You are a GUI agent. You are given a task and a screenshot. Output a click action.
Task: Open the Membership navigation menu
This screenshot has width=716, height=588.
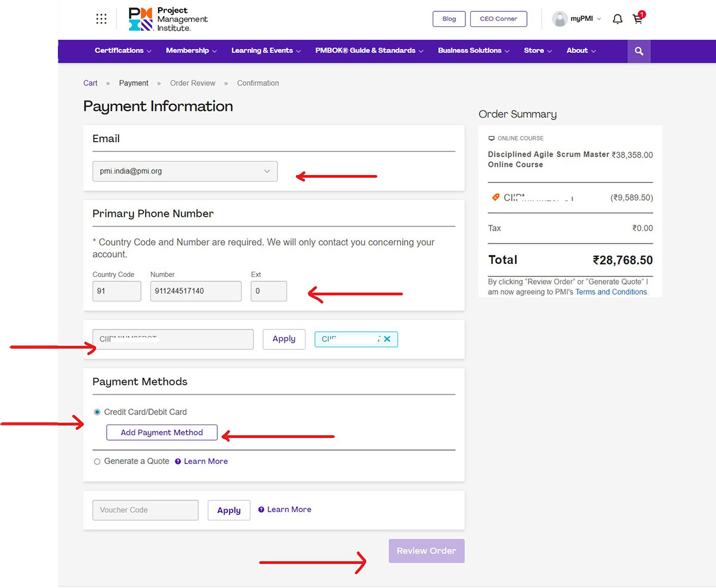click(x=191, y=51)
